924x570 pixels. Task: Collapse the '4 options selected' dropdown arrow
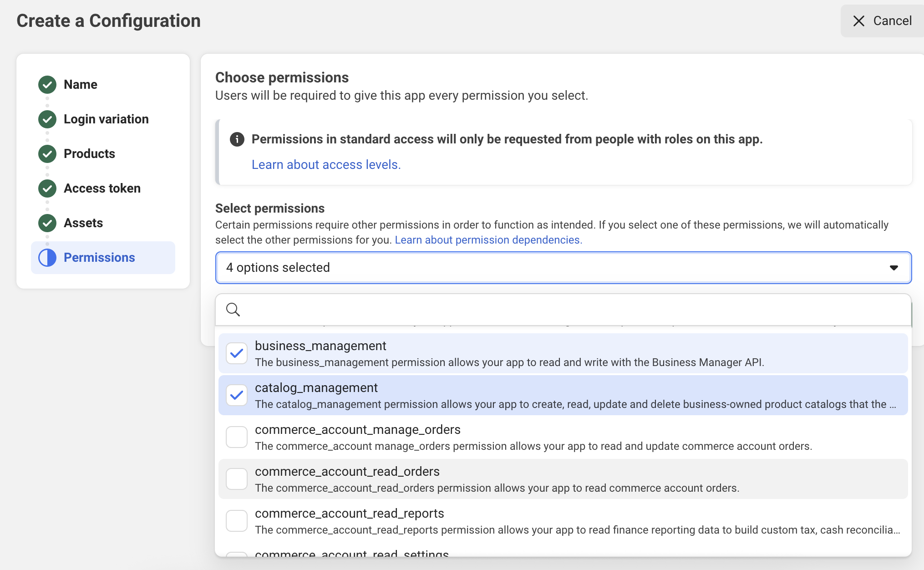894,268
